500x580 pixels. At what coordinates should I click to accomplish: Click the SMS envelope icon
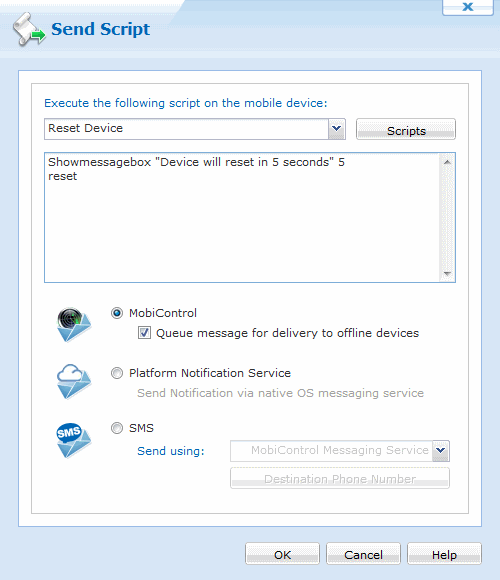click(74, 440)
